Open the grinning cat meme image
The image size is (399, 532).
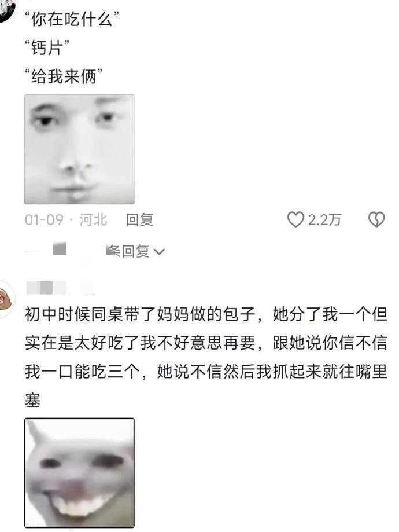coord(79,472)
